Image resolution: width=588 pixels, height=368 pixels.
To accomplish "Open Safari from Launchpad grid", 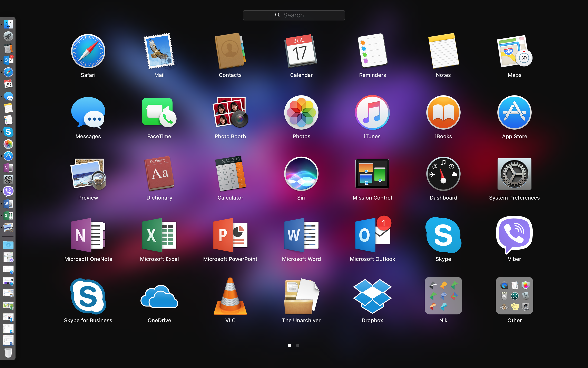I will click(x=88, y=51).
